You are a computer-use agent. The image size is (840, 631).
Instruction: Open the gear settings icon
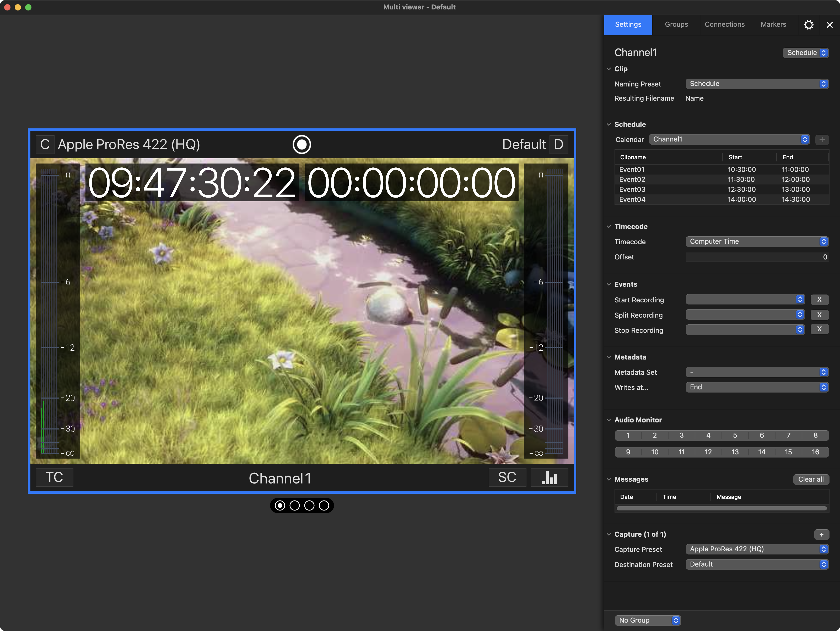click(x=809, y=25)
